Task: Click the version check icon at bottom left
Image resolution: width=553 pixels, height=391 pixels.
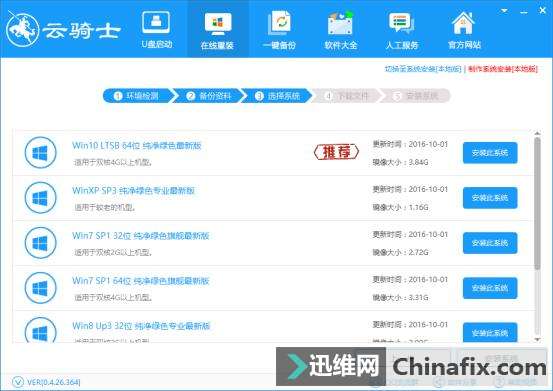Action: point(18,382)
